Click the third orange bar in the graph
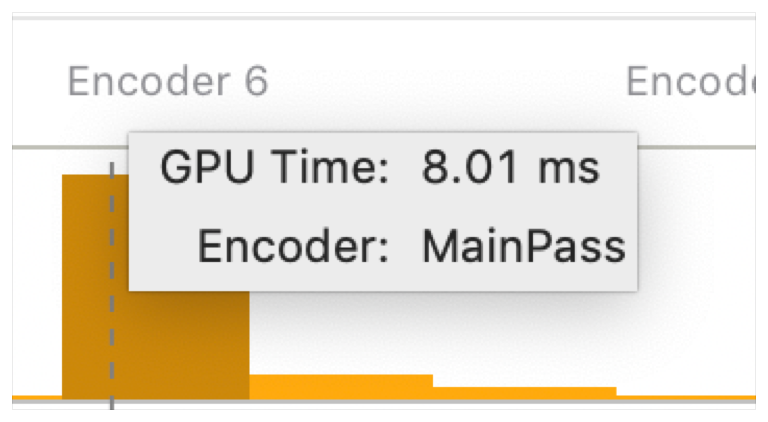The image size is (768, 422). (x=524, y=393)
